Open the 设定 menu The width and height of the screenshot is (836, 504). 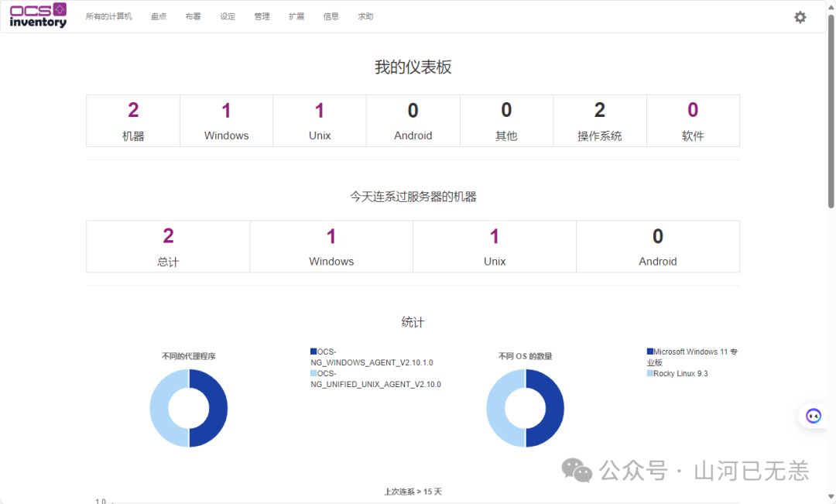[228, 16]
